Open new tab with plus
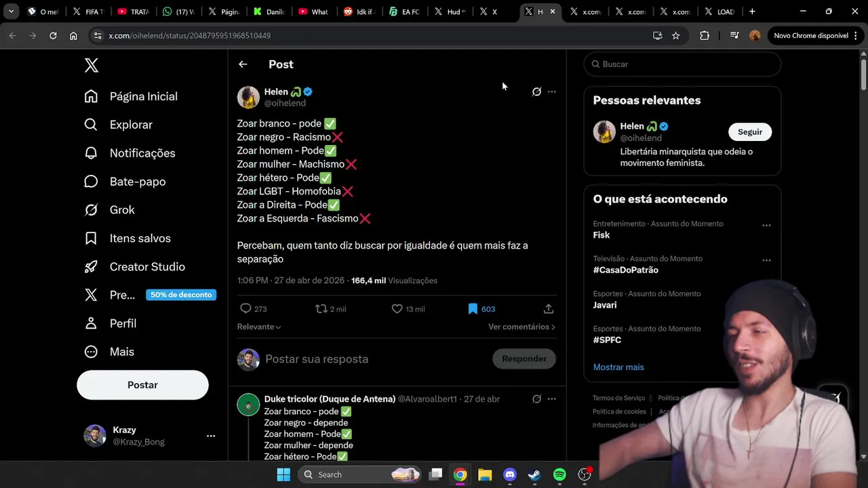This screenshot has width=868, height=488. (752, 12)
